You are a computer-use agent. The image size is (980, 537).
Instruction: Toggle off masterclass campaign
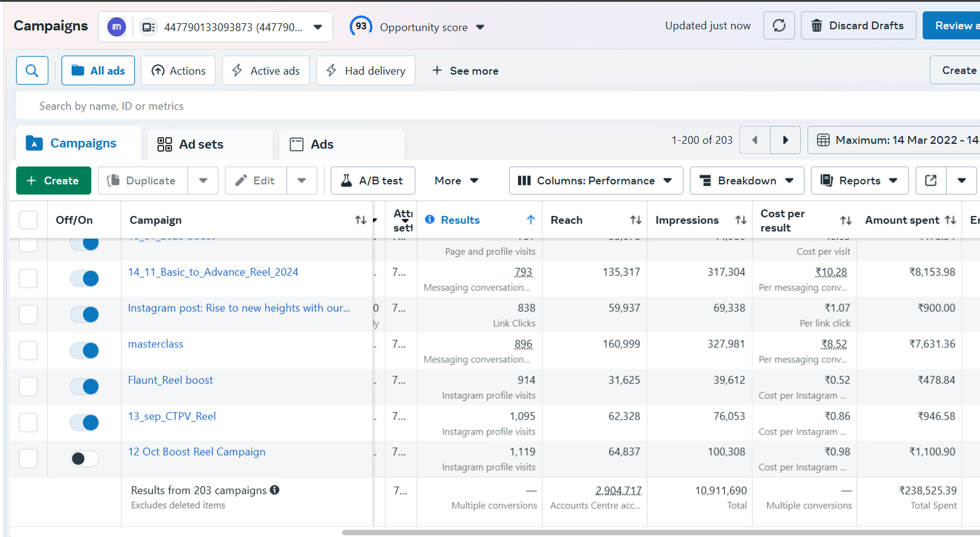85,351
